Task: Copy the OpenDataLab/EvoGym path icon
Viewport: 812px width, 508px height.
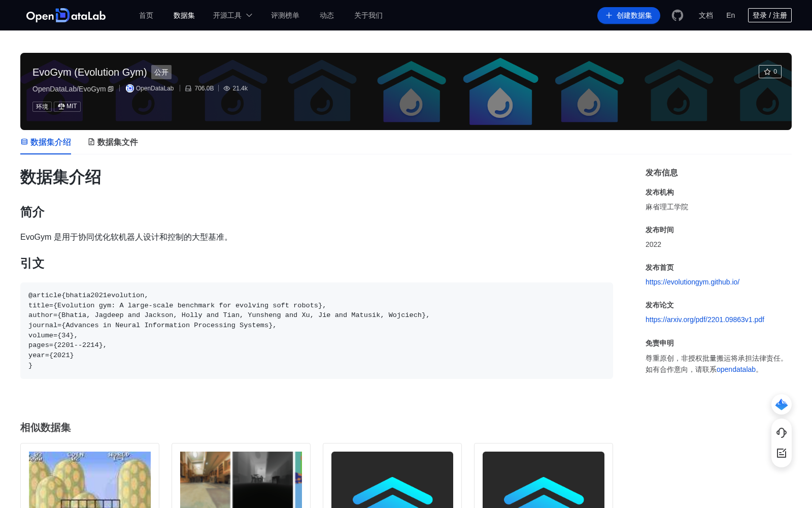Action: pyautogui.click(x=111, y=89)
